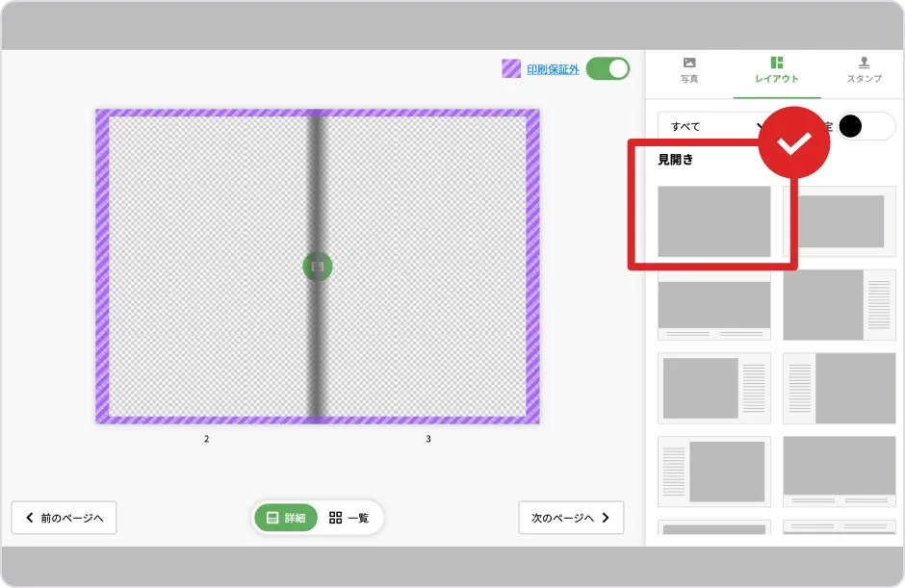Image resolution: width=905 pixels, height=588 pixels.
Task: Click the red checkmark badge
Action: [794, 142]
